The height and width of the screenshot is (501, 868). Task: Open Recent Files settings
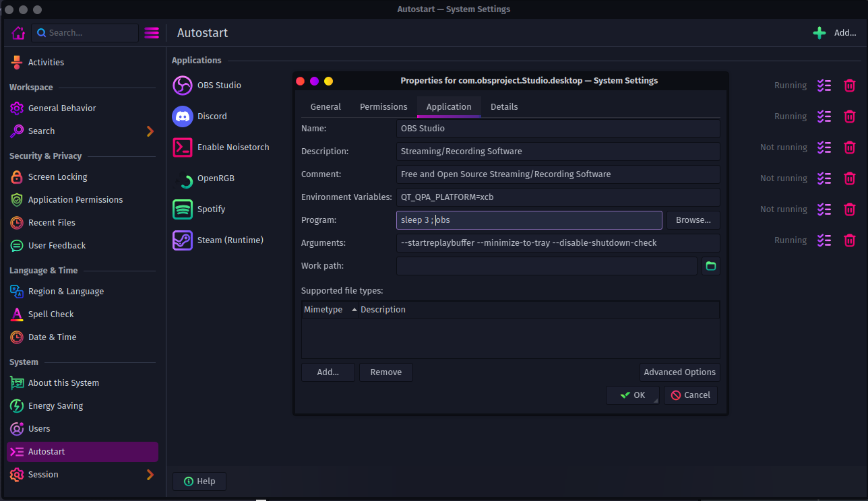pos(82,223)
